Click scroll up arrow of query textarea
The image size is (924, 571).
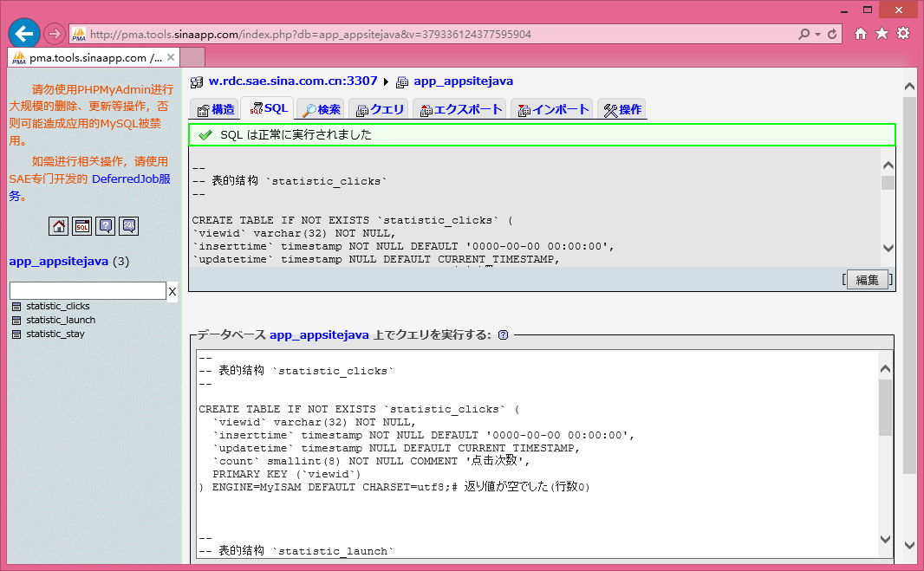click(x=885, y=369)
